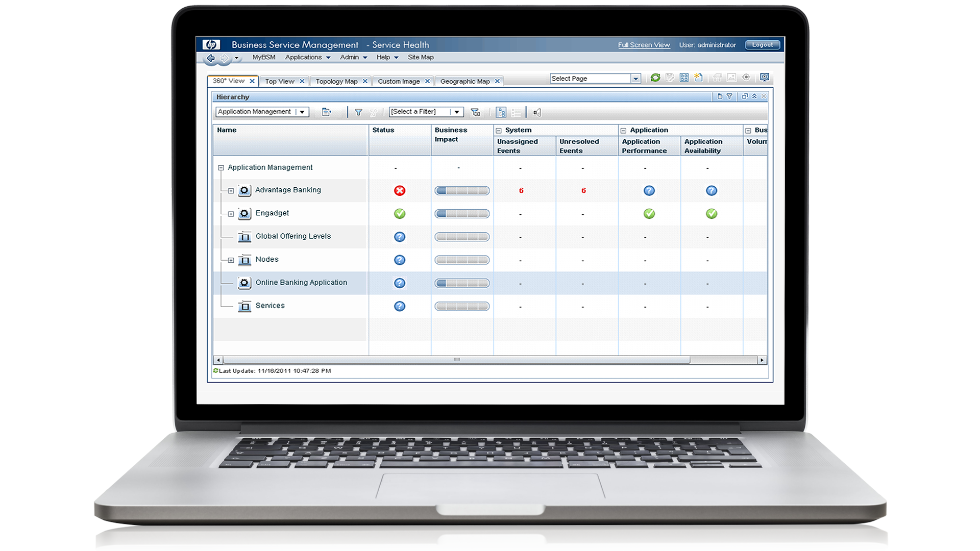Select the Online Banking Application row

(490, 283)
